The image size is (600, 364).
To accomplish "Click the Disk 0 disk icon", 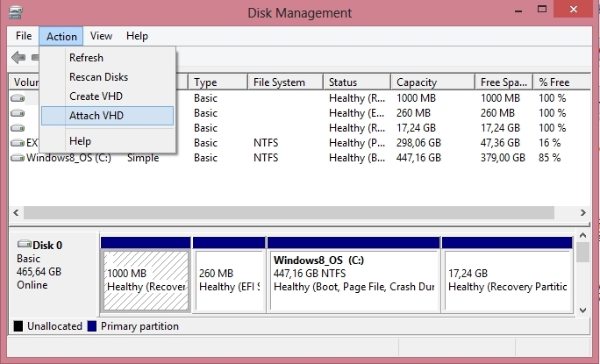I will (25, 244).
